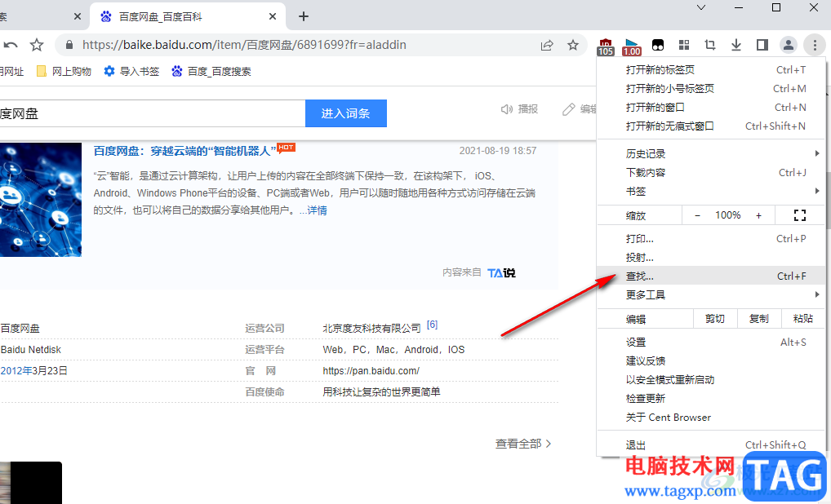
Task: Click the bookmark star inside address bar
Action: click(x=573, y=45)
